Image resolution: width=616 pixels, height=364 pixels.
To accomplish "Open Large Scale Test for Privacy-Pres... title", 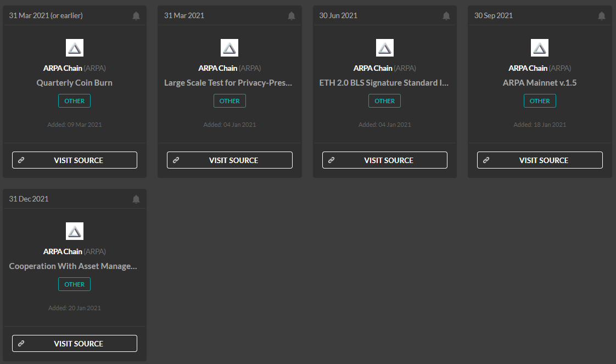I will click(x=228, y=83).
